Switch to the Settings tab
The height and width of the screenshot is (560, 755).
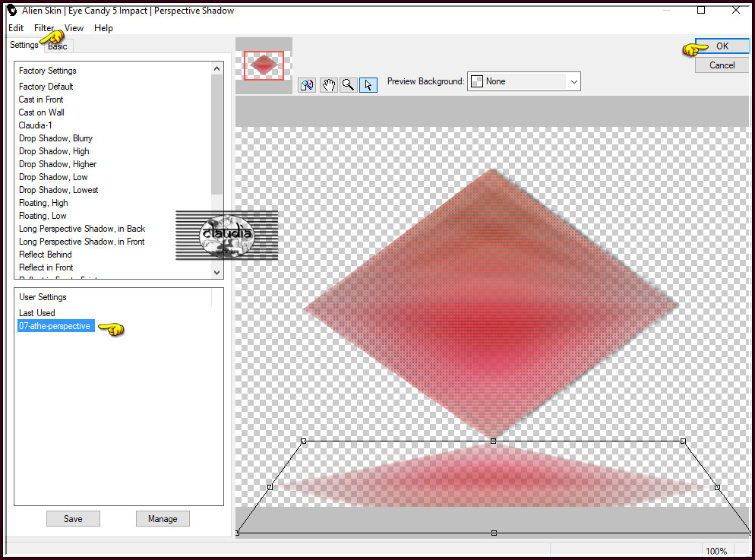tap(24, 45)
